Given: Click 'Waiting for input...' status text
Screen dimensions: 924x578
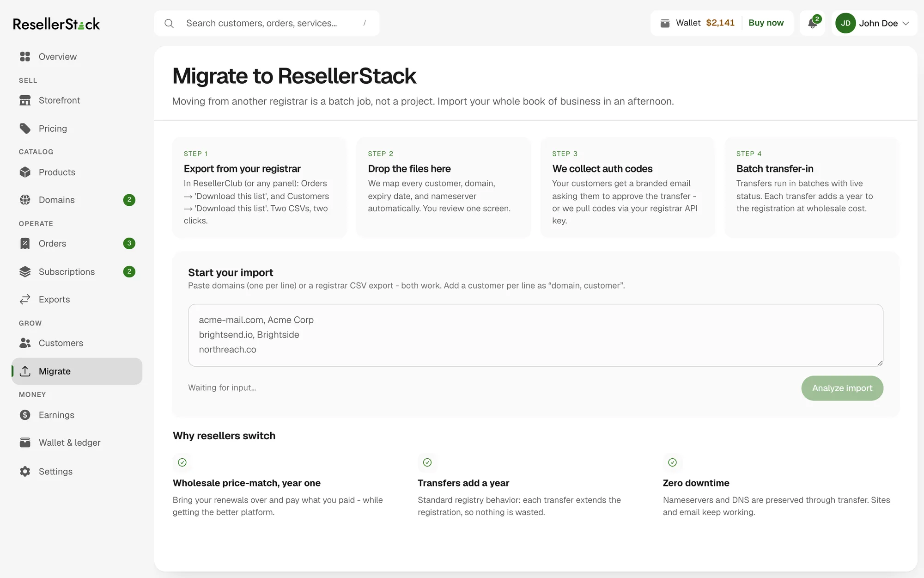Looking at the screenshot, I should coord(222,388).
